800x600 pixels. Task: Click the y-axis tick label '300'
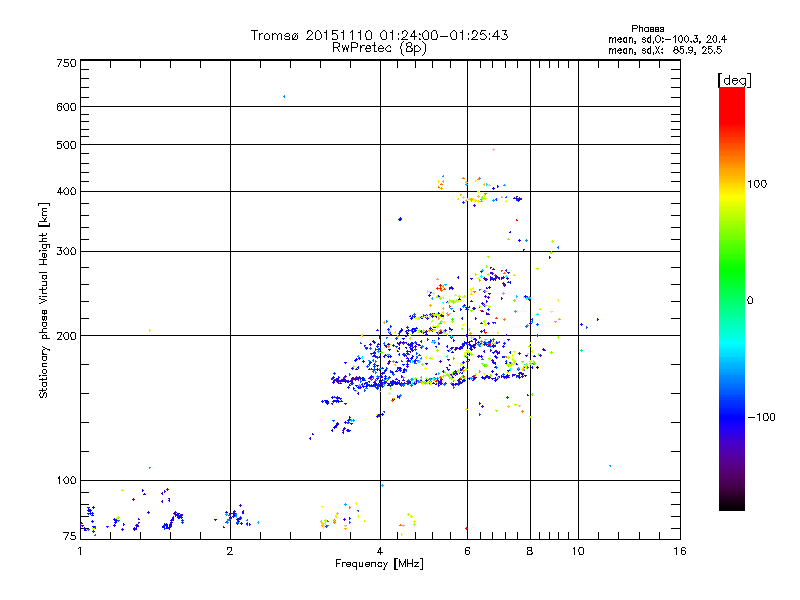pyautogui.click(x=66, y=252)
